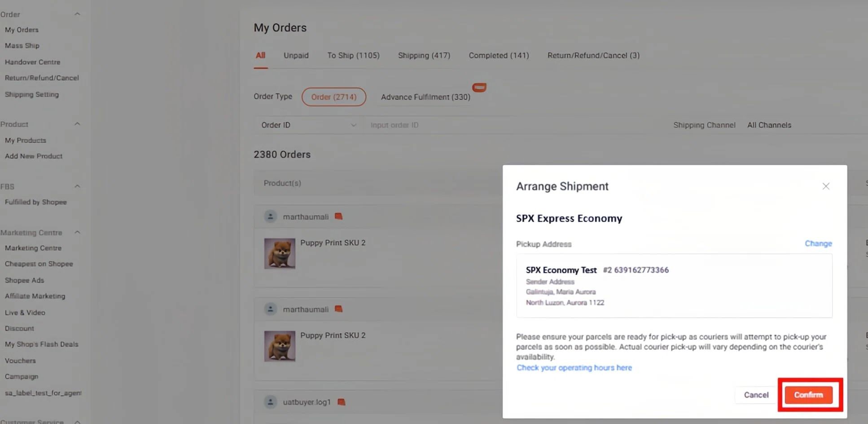Select the Order (2714) order type
868x424 pixels.
tap(334, 97)
